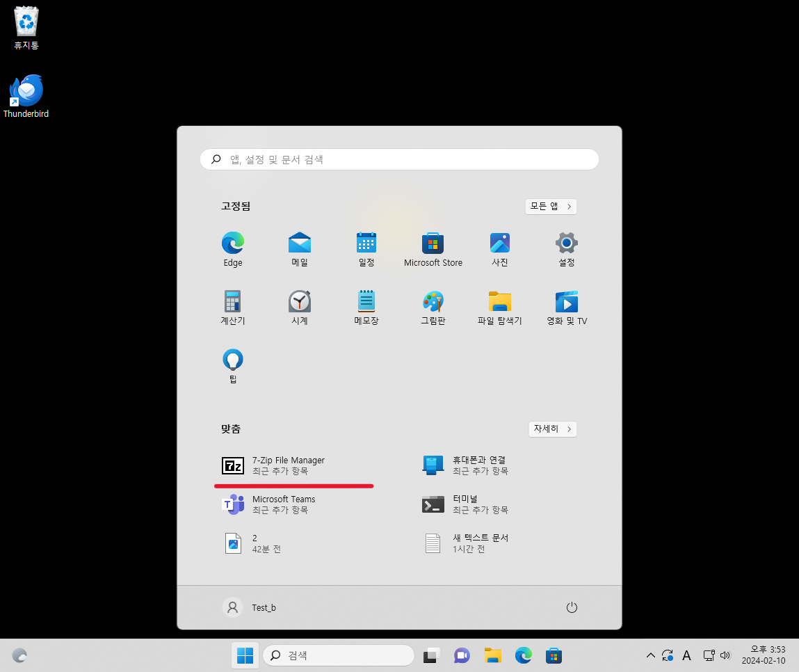Open the pinned Microsoft Store app

433,249
